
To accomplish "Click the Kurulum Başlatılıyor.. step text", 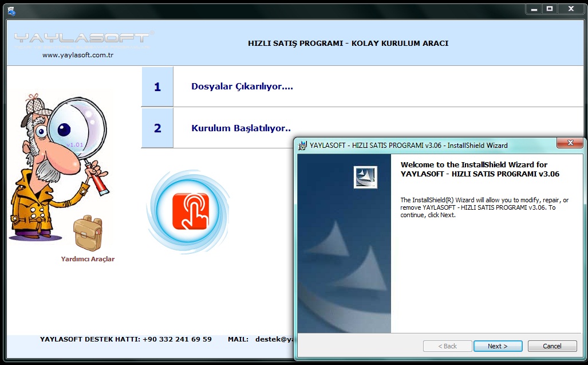I will 241,128.
